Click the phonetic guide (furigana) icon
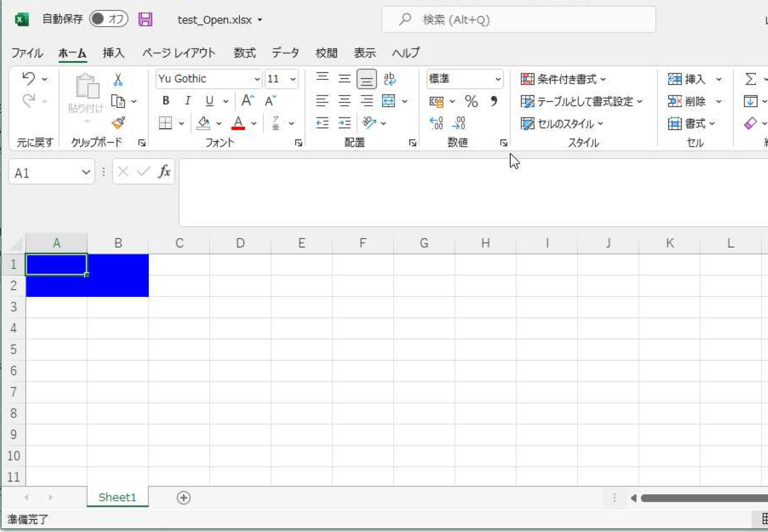 coord(276,123)
